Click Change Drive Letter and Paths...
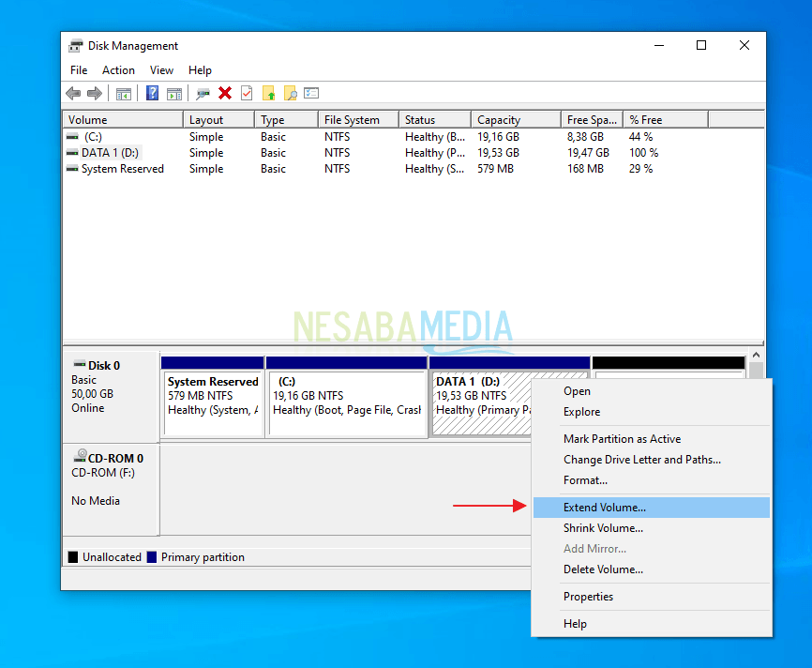812x668 pixels. (641, 460)
